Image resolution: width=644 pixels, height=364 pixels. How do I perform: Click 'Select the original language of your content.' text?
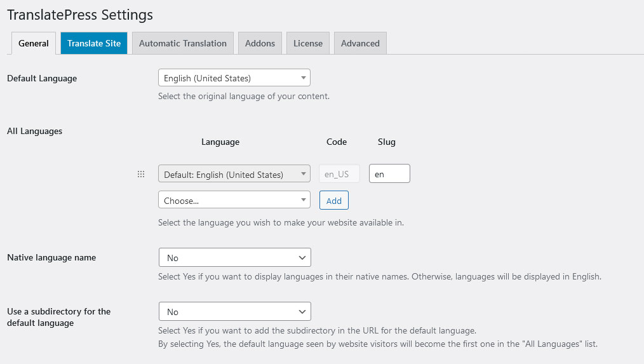(244, 96)
